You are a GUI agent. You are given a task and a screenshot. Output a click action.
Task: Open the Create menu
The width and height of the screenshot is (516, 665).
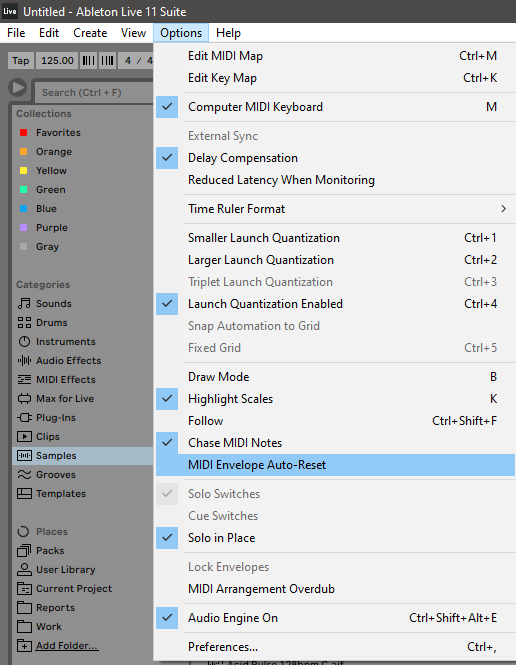(x=90, y=33)
